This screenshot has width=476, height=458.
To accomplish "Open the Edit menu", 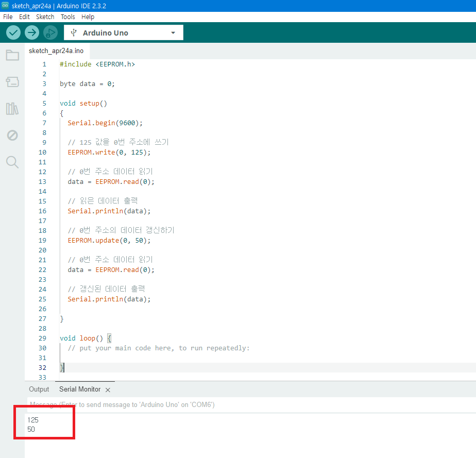I will click(x=24, y=16).
